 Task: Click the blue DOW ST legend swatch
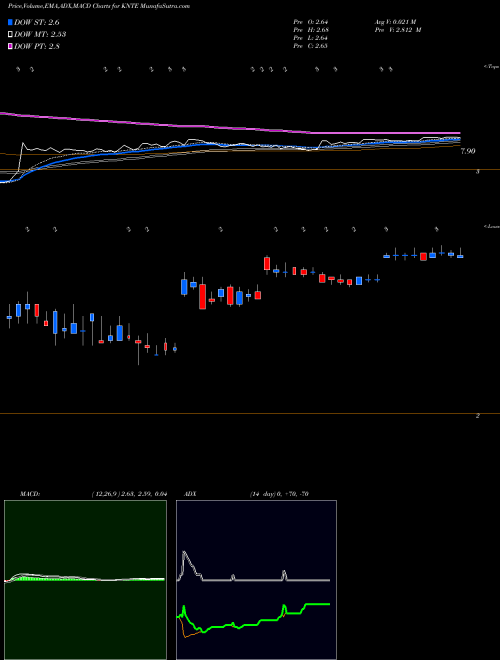(x=10, y=22)
